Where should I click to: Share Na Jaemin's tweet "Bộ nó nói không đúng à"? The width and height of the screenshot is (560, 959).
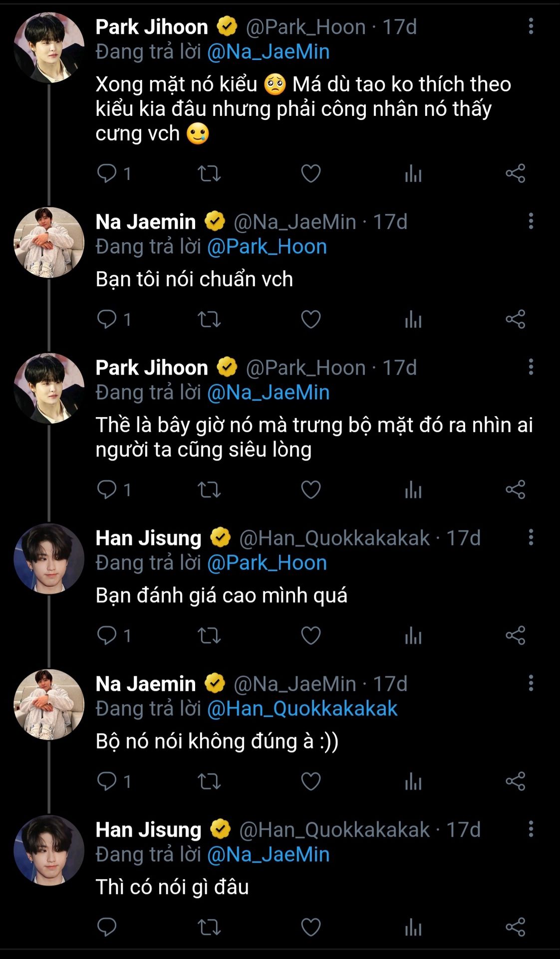click(x=515, y=781)
